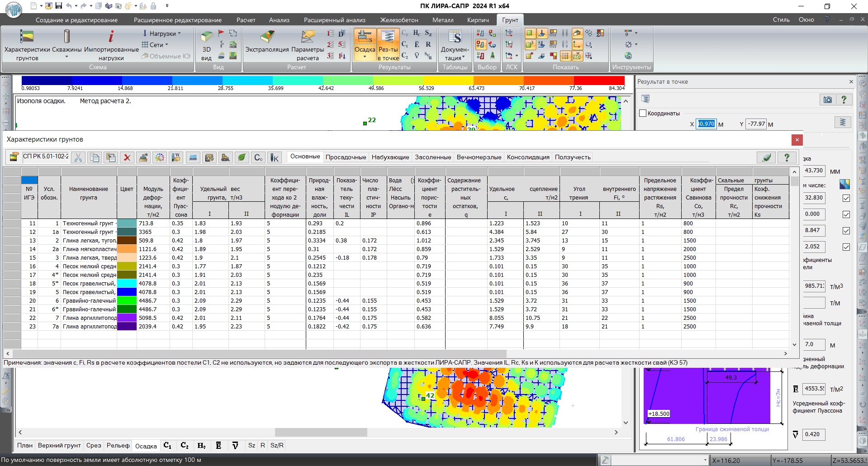The width and height of the screenshot is (868, 466).
Task: Click the color palette icon in soil toolbar
Action: [160, 157]
